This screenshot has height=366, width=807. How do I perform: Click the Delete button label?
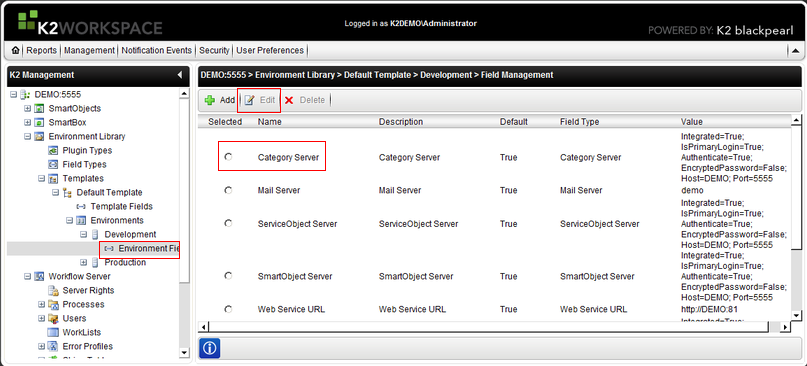(312, 100)
